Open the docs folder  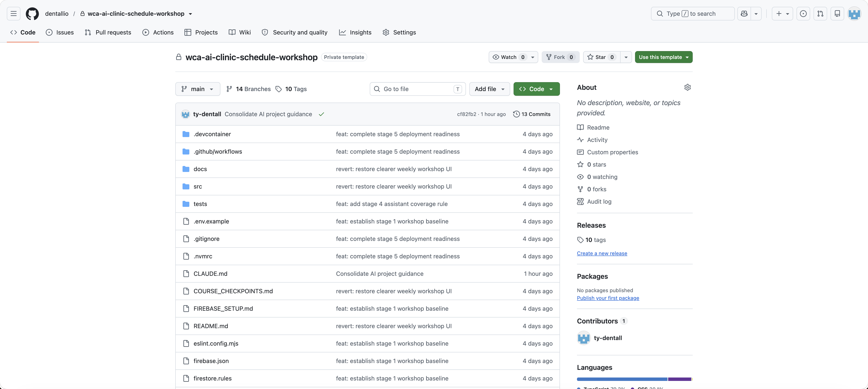tap(200, 169)
